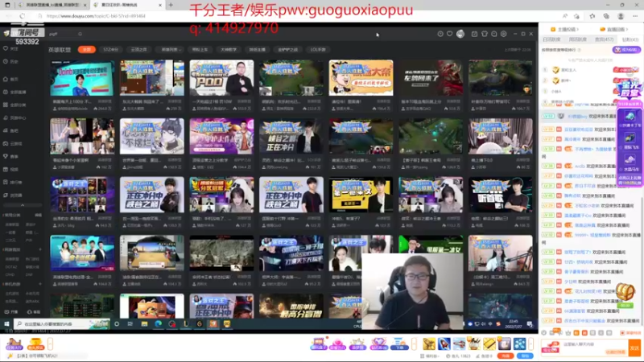
Task: Open the message bubble icon in client header
Action: coord(494,34)
